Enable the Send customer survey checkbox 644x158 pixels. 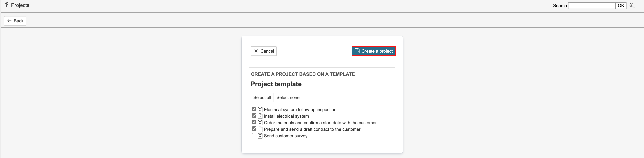pos(254,135)
